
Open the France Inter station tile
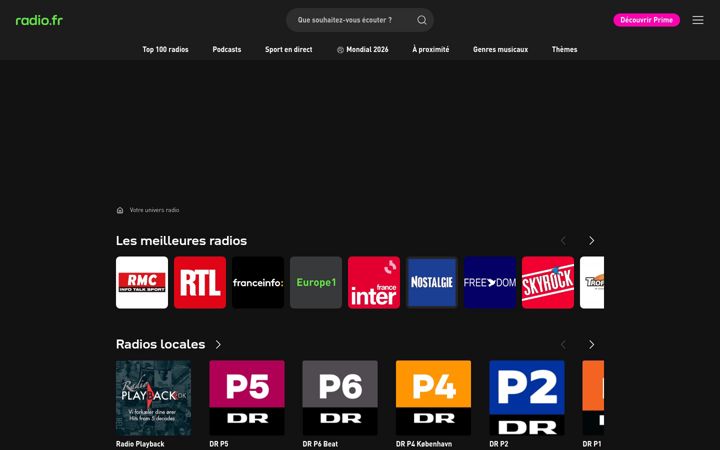point(374,282)
